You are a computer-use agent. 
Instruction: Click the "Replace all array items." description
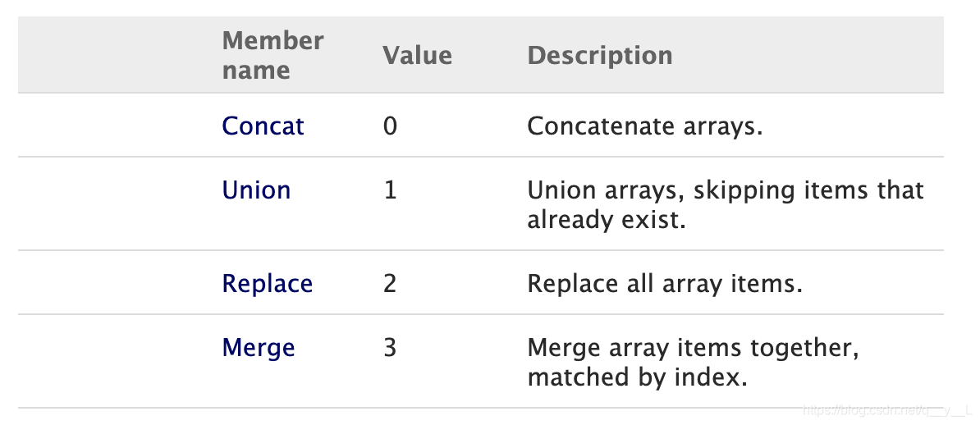(x=664, y=283)
